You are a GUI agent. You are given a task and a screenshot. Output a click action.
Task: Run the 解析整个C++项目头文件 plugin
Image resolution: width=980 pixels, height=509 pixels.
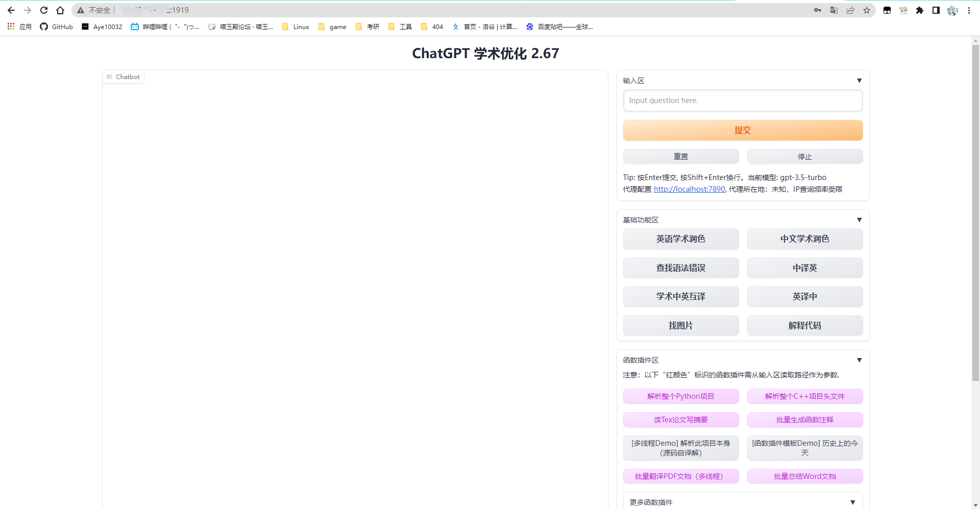[805, 396]
